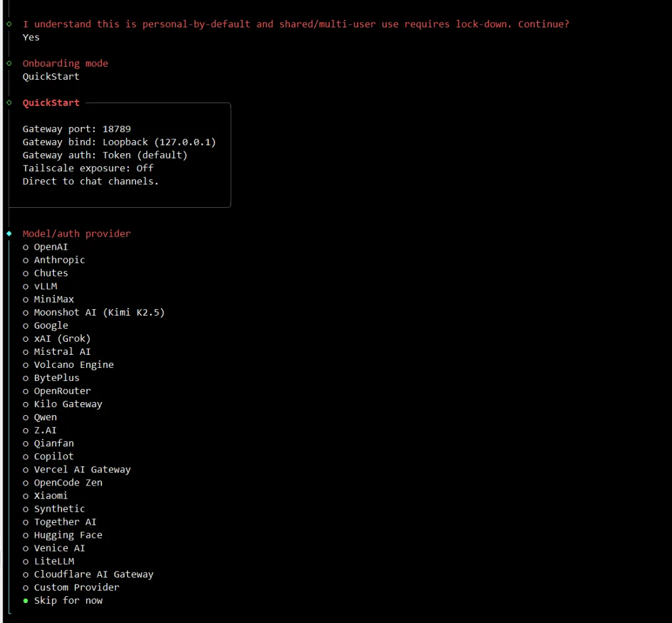Click the Gateway bind: Loopback line
Image resolution: width=672 pixels, height=623 pixels.
tap(119, 142)
